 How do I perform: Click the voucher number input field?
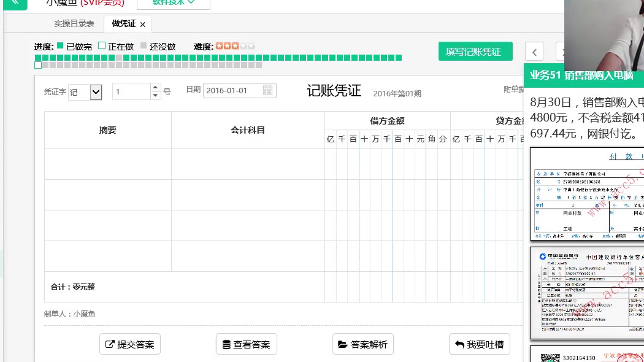click(131, 91)
